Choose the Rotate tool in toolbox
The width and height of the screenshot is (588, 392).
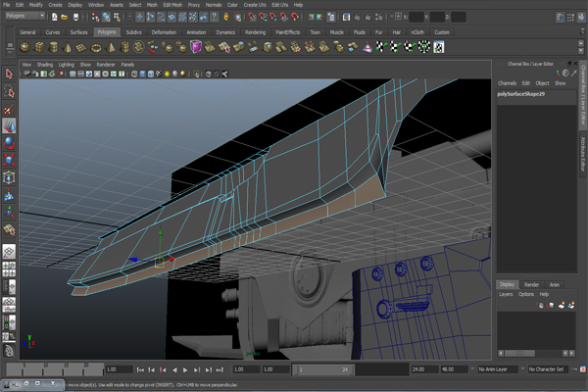point(9,143)
